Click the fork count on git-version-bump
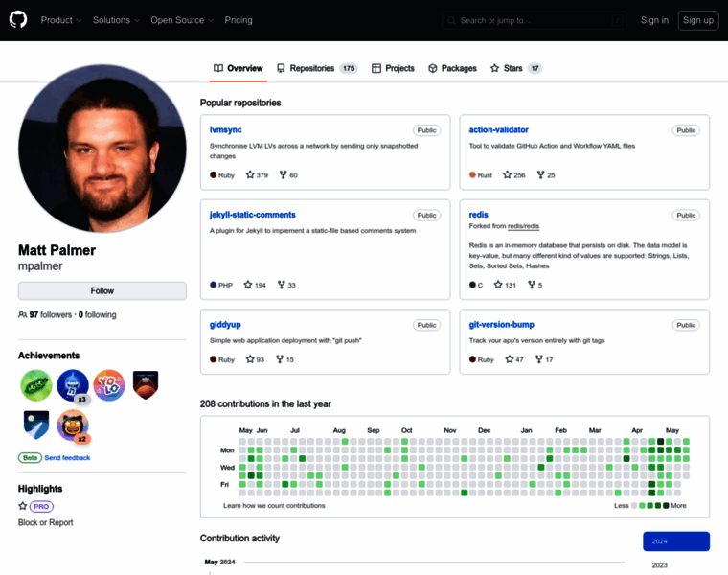Screen dimensions: 728x575 point(544,359)
